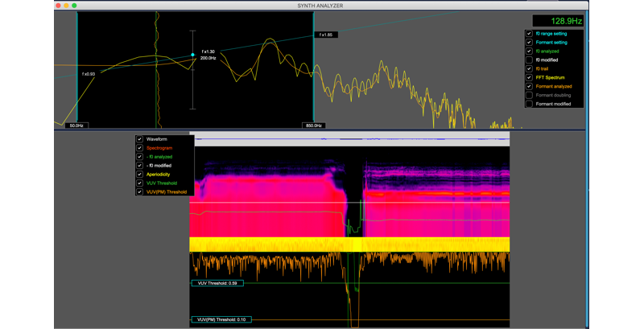The width and height of the screenshot is (644, 329).
Task: Toggle the f0 trail checkbox
Action: pyautogui.click(x=530, y=69)
